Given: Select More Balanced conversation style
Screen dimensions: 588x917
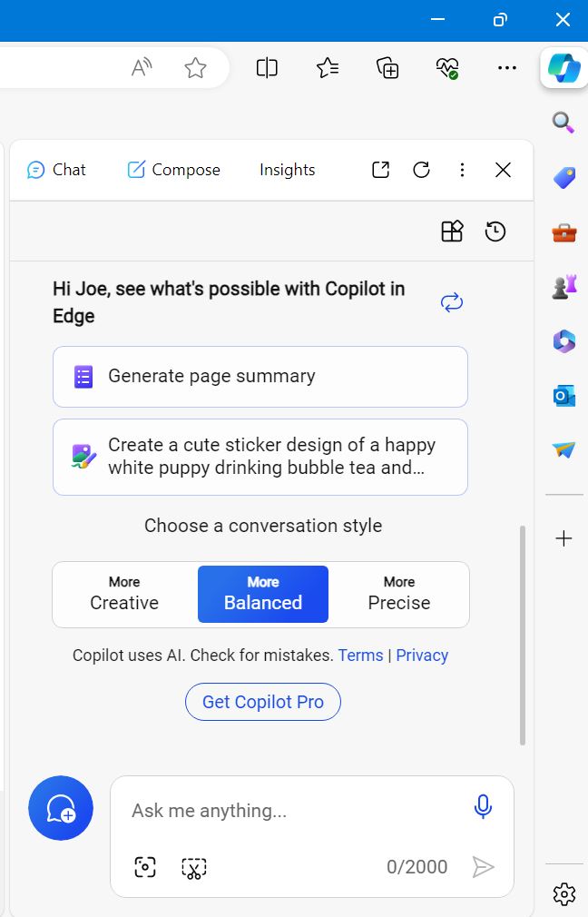Looking at the screenshot, I should tap(263, 594).
